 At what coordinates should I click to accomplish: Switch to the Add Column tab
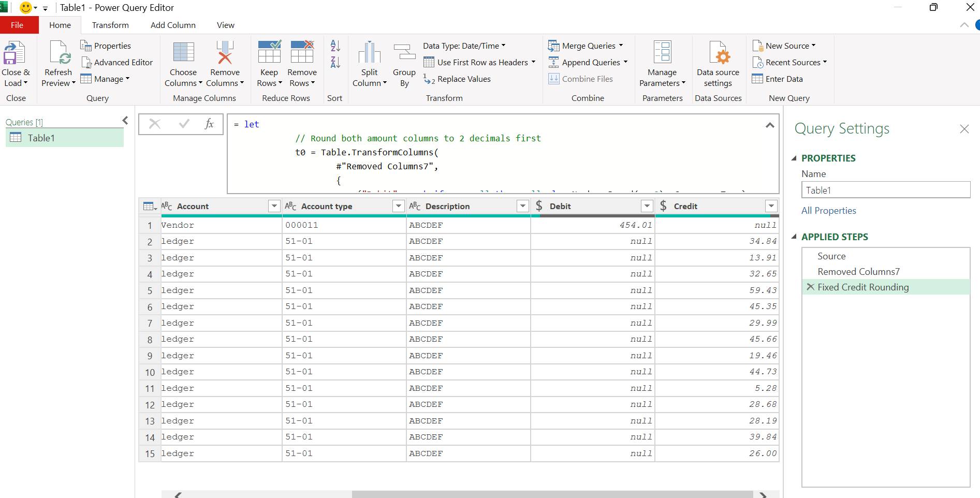tap(173, 25)
